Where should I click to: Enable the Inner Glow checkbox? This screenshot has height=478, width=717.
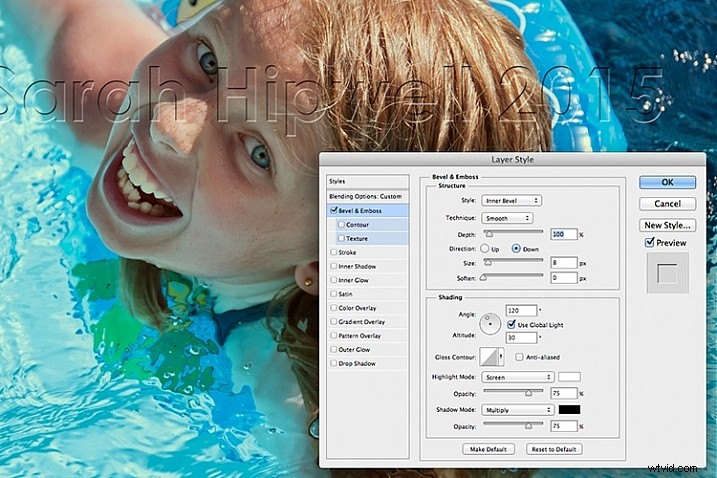[333, 280]
